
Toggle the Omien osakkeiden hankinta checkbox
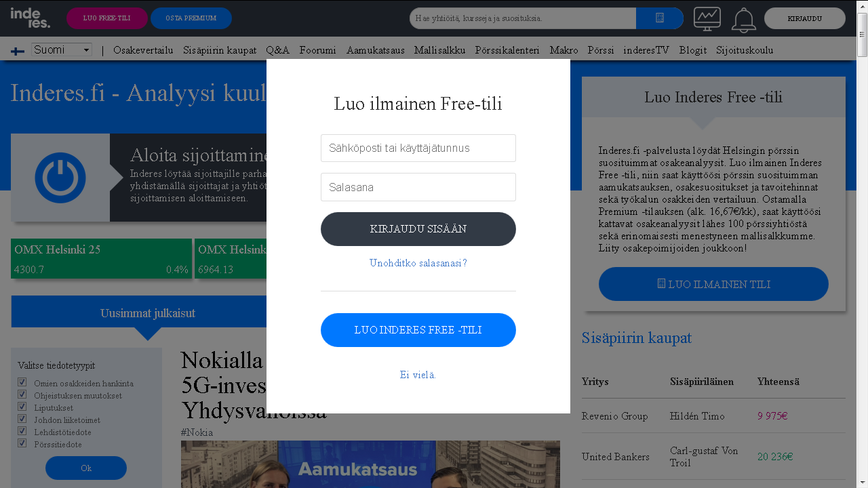pyautogui.click(x=22, y=382)
